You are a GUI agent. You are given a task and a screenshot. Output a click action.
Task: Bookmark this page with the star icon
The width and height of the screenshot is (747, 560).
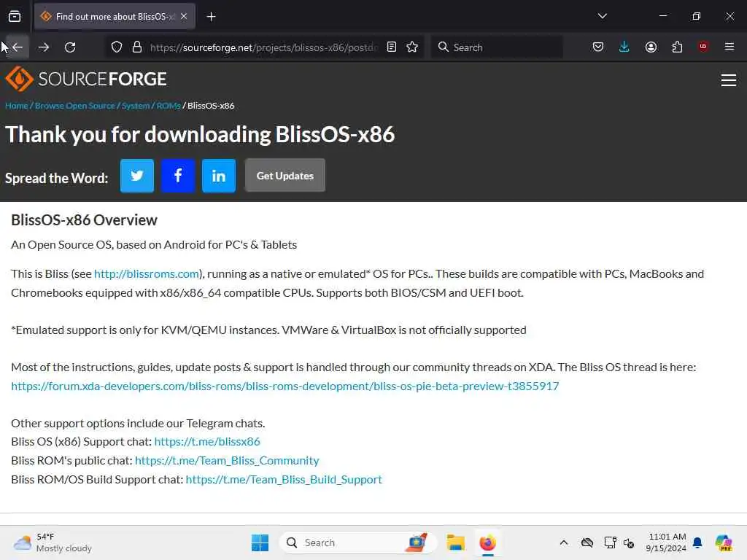click(413, 47)
